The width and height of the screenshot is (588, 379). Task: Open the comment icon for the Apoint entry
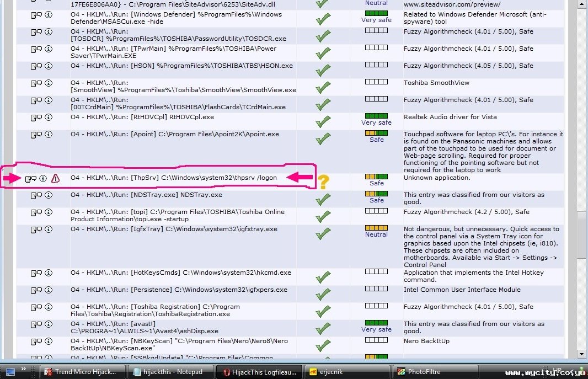36,135
